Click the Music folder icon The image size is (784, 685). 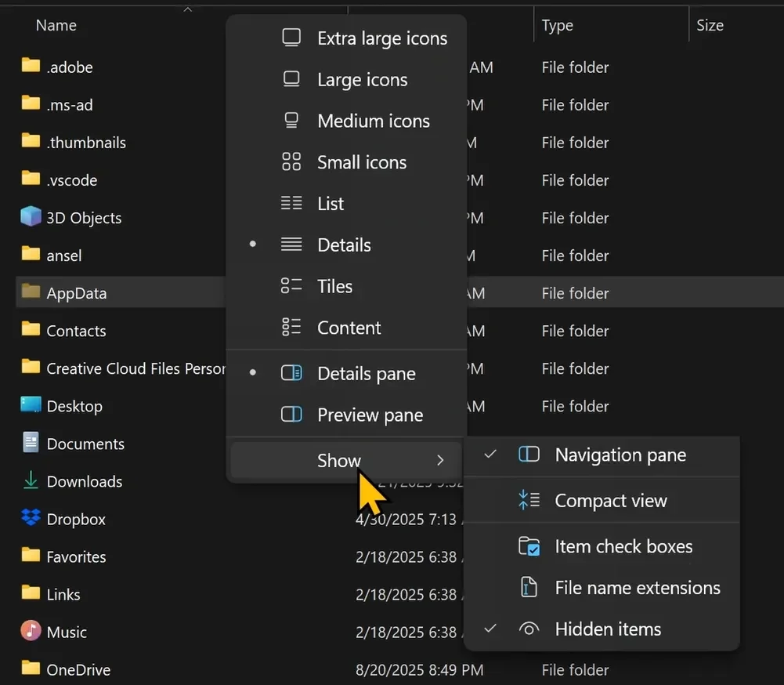(31, 632)
